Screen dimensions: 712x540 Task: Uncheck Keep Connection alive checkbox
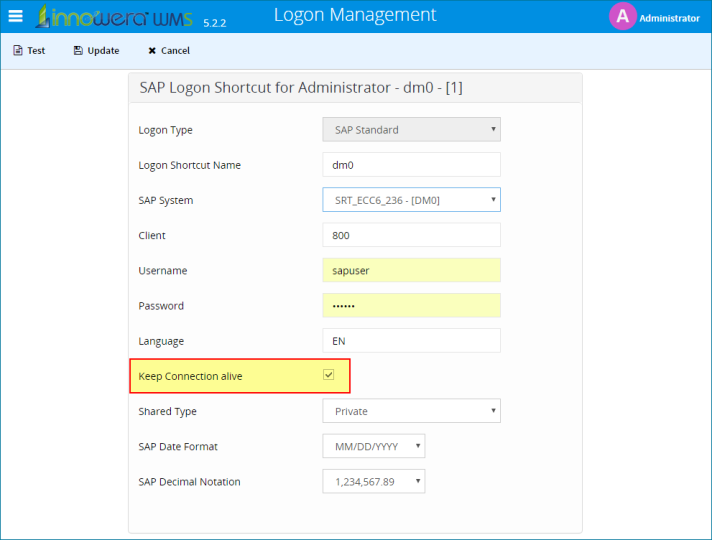pyautogui.click(x=328, y=375)
